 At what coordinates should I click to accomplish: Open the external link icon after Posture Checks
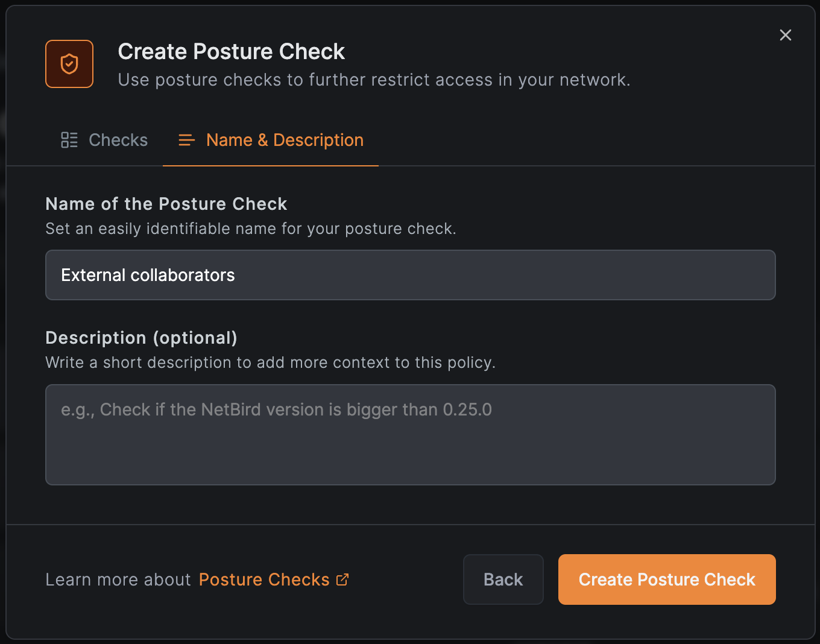[x=342, y=579]
